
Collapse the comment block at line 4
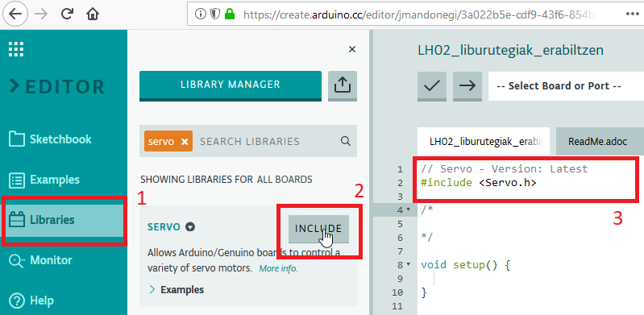408,209
